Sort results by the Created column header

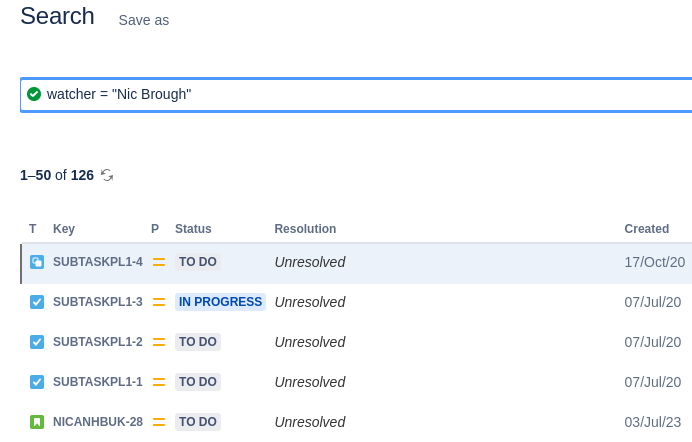647,228
